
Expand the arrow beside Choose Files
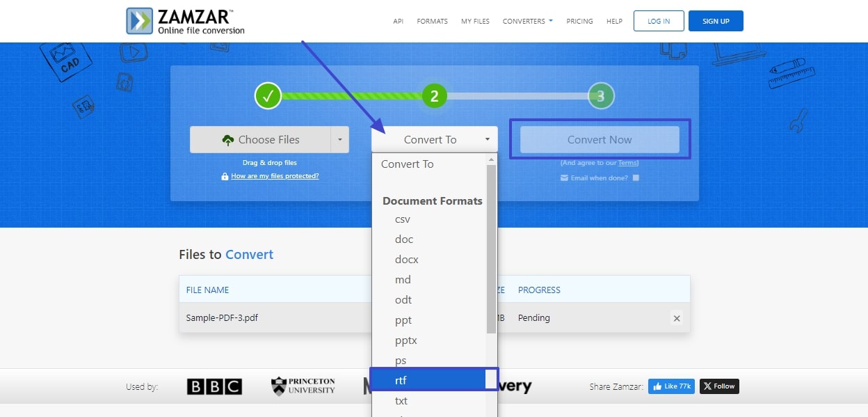[x=339, y=139]
